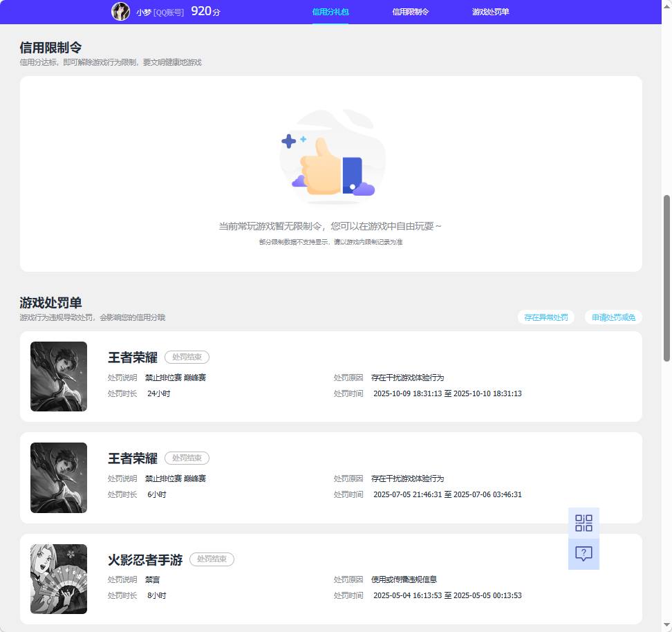This screenshot has height=632, width=672.
Task: Click the question-mark feedback bubble icon
Action: tap(584, 553)
